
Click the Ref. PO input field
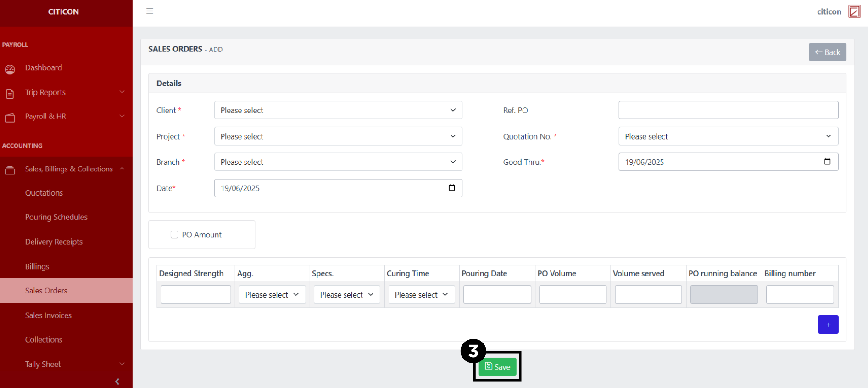click(x=728, y=110)
